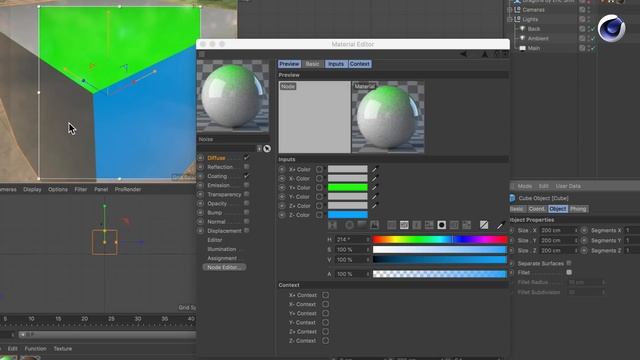Image resolution: width=640 pixels, height=360 pixels.
Task: Click the circular arrow icon below Noise
Action: tap(267, 149)
